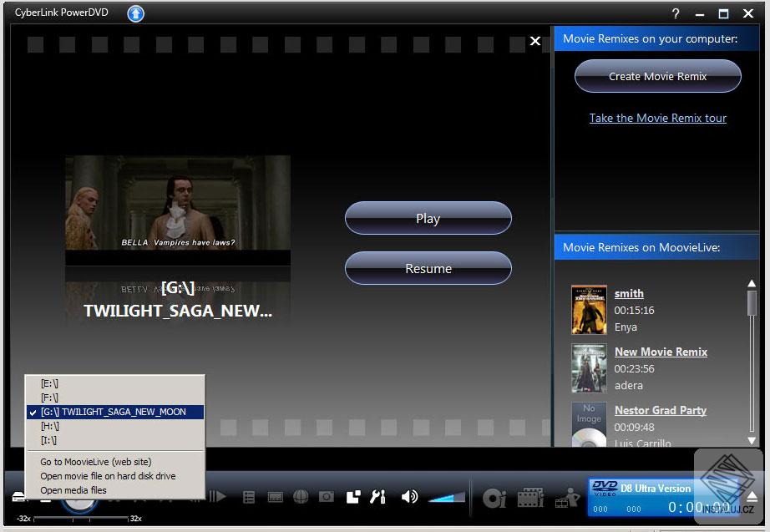Choose Open media files menu entry
Image resolution: width=770 pixels, height=532 pixels.
click(x=73, y=490)
